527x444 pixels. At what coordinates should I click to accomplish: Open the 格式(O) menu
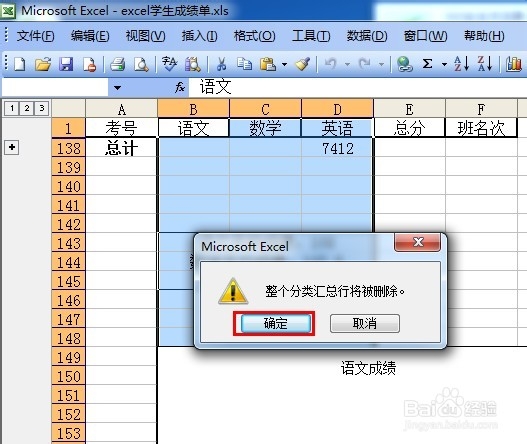254,36
